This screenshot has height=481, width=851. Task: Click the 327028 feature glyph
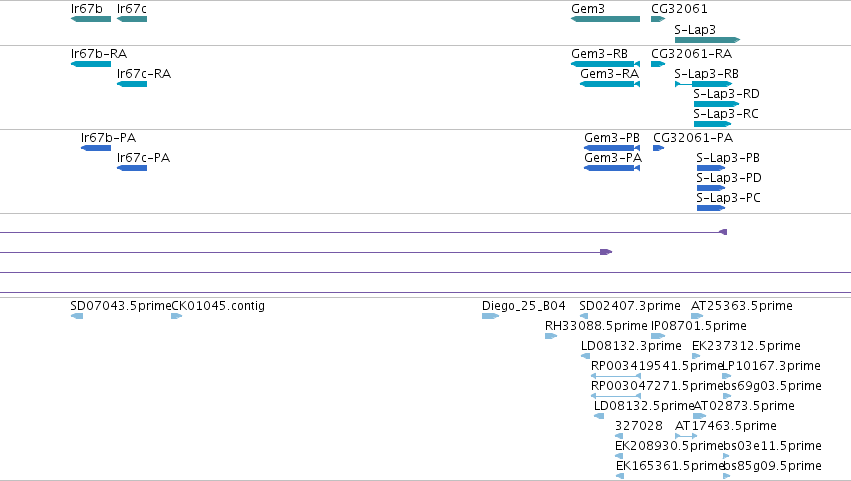coord(619,436)
